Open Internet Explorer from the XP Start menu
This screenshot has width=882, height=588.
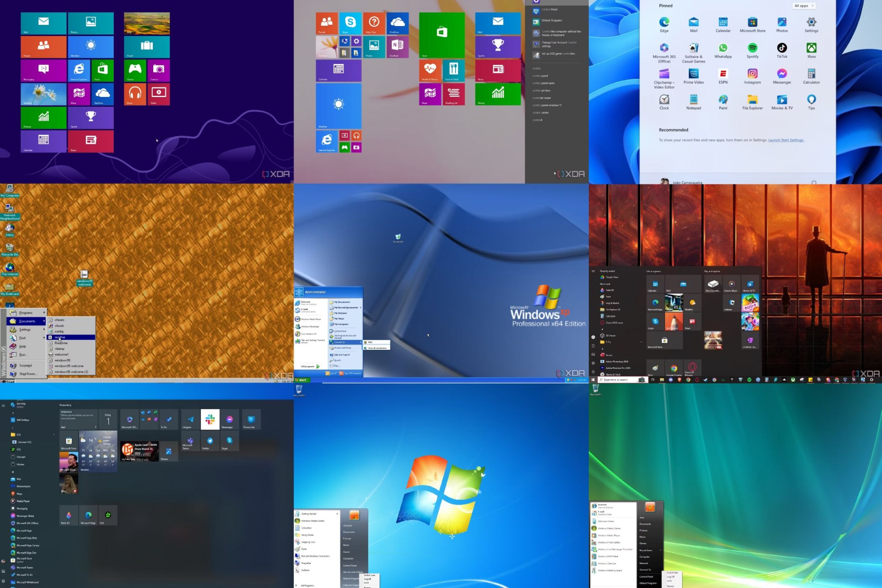307,302
